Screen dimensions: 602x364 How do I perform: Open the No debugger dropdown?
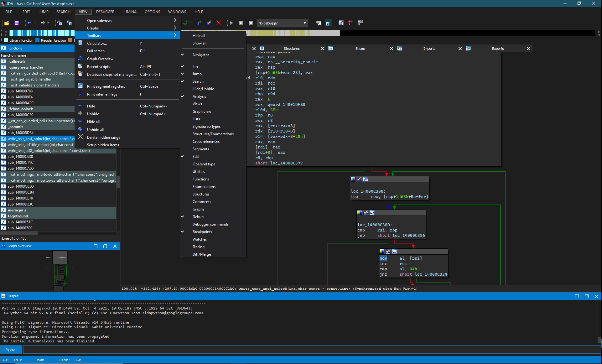pos(283,23)
